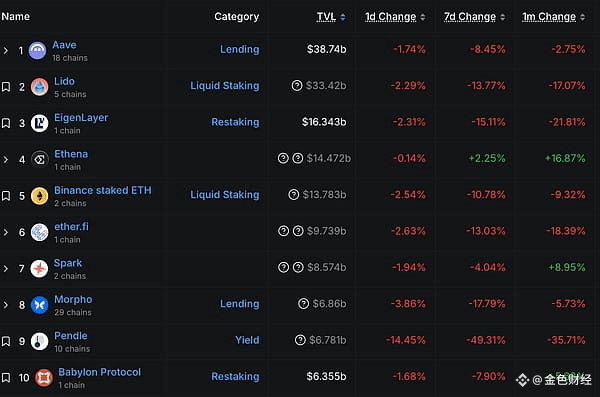Click the Babylon Protocol logo icon
Viewport: 600px width, 397px height.
(44, 378)
